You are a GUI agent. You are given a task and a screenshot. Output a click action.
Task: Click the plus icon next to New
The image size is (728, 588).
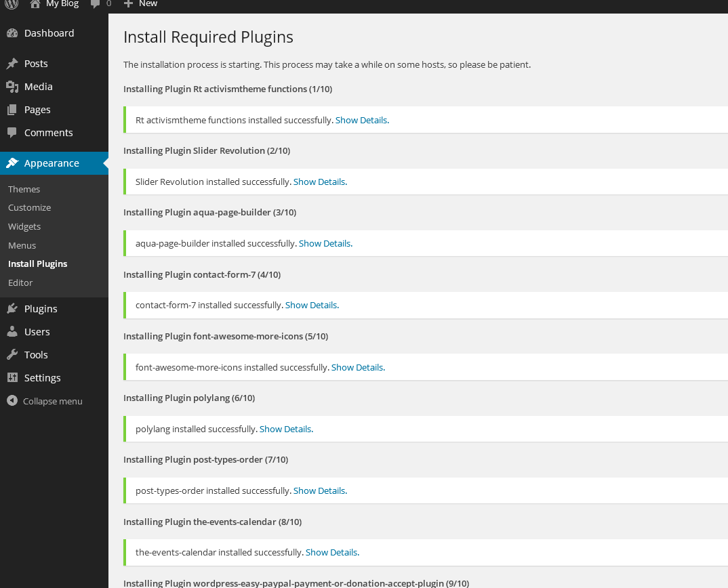tap(128, 4)
